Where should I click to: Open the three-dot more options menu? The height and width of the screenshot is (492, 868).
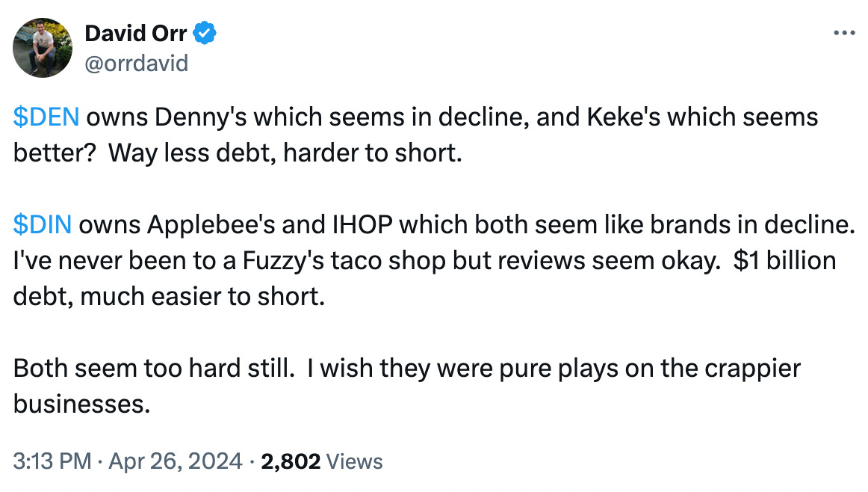(x=844, y=33)
